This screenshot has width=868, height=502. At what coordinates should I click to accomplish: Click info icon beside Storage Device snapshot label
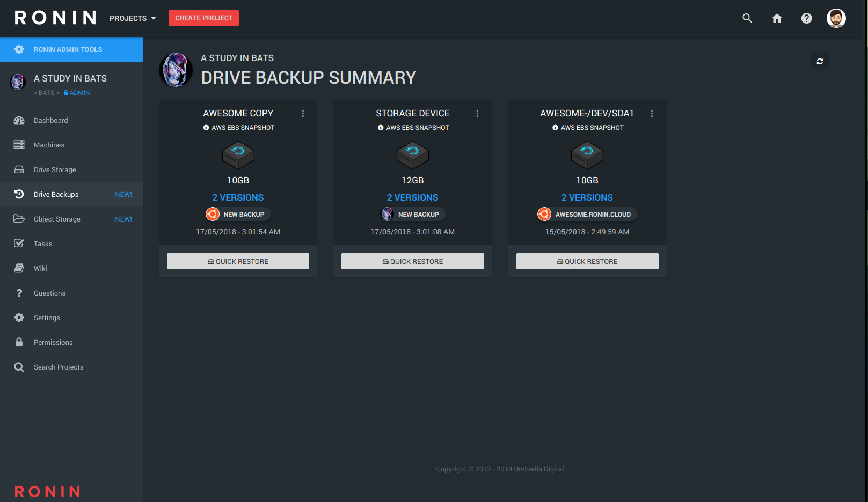381,128
